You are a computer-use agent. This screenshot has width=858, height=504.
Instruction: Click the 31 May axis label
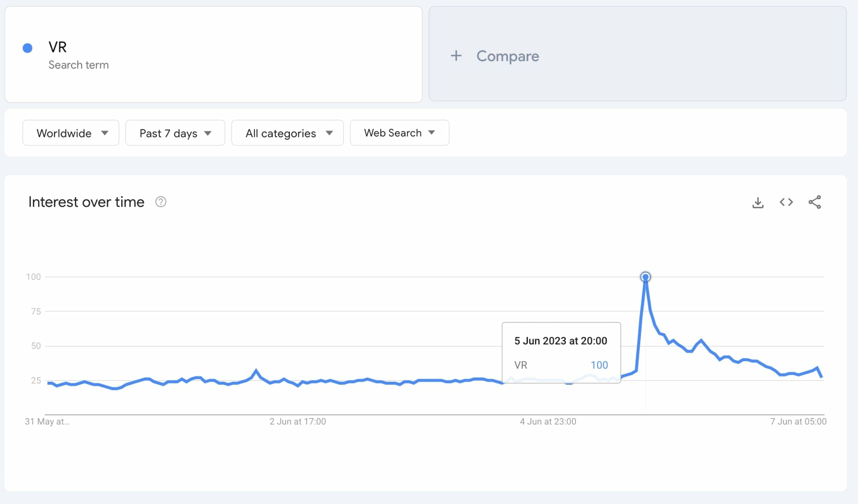tap(47, 422)
